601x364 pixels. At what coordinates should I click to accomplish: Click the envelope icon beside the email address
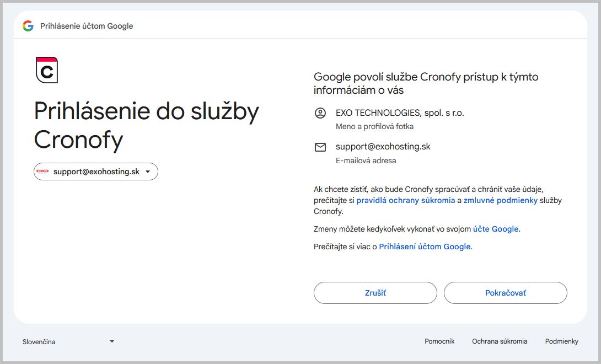click(320, 147)
